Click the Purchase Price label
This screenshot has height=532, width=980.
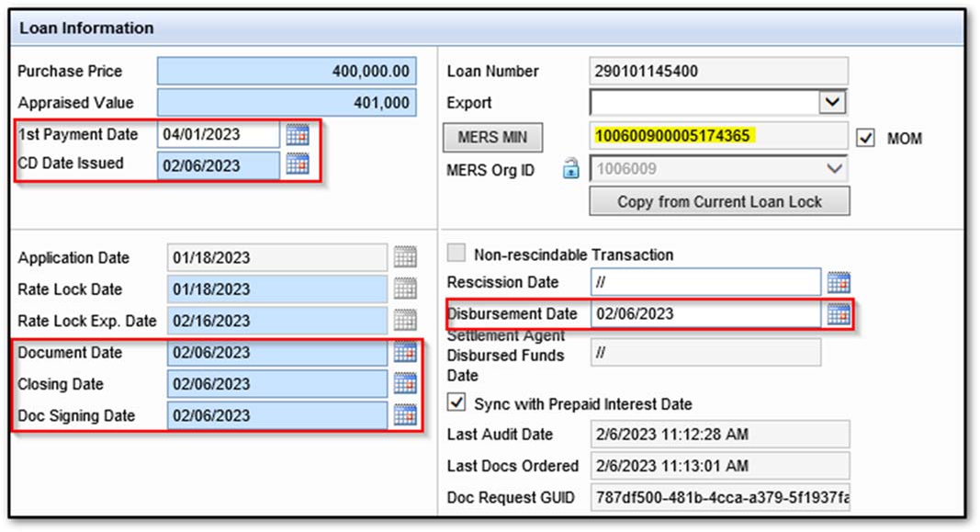(70, 72)
